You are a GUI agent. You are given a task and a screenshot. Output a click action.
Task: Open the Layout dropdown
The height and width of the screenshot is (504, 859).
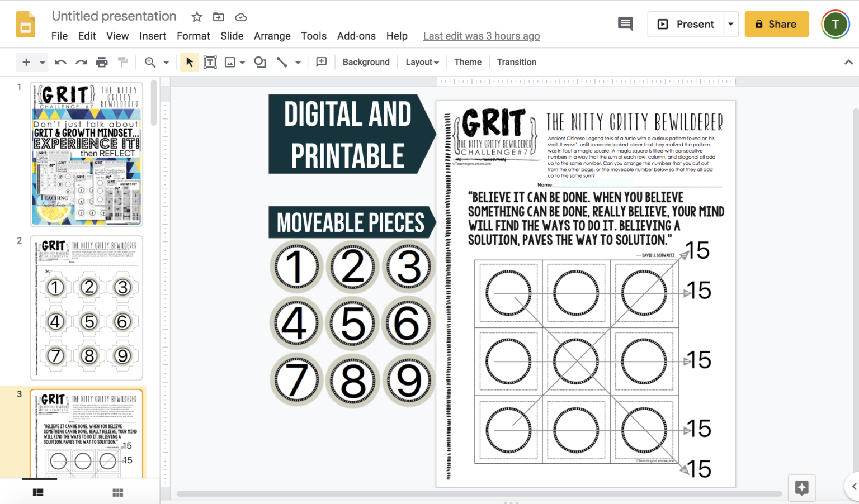tap(422, 62)
